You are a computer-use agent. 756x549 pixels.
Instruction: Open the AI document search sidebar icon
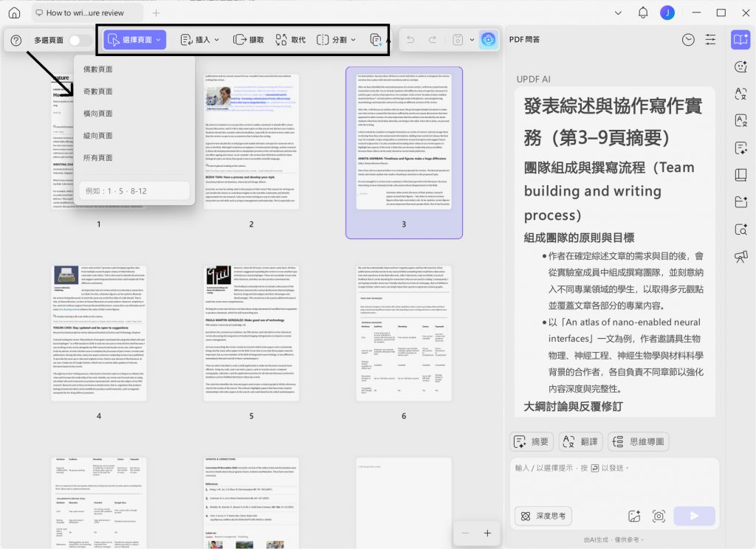[x=740, y=229]
